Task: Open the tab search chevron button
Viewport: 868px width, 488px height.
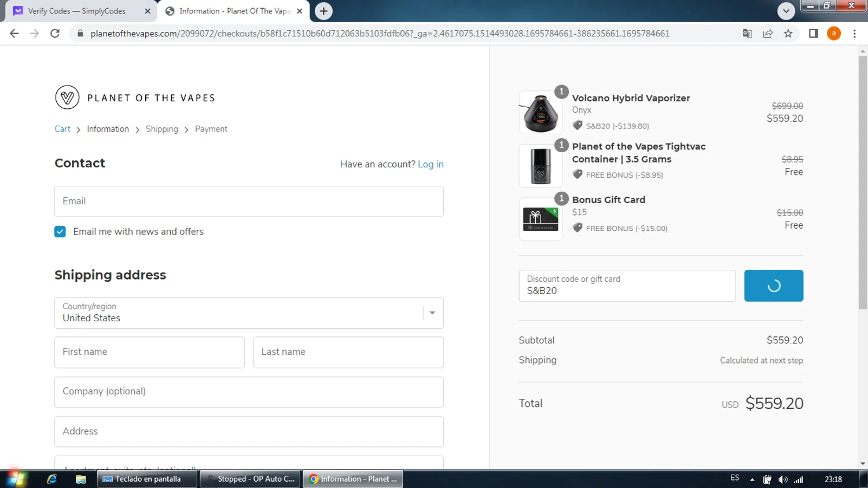Action: [786, 11]
